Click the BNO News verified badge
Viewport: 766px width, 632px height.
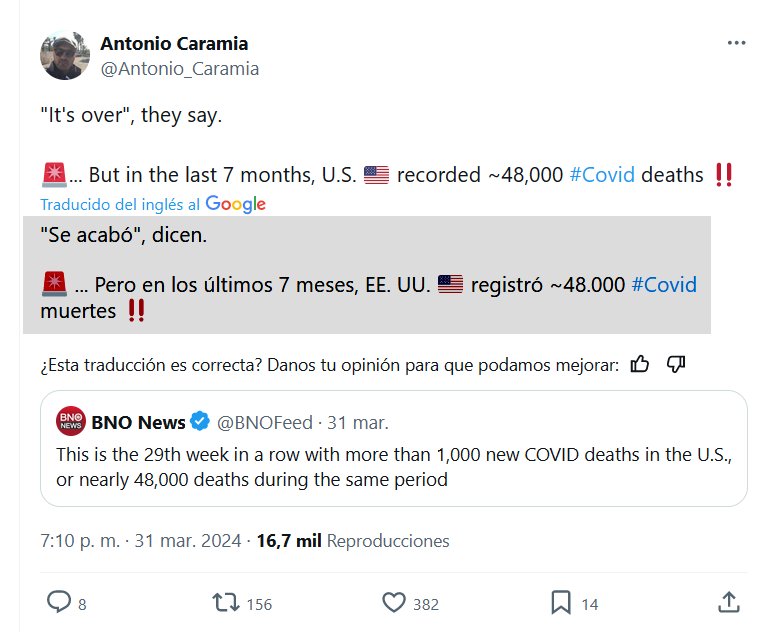coord(200,422)
